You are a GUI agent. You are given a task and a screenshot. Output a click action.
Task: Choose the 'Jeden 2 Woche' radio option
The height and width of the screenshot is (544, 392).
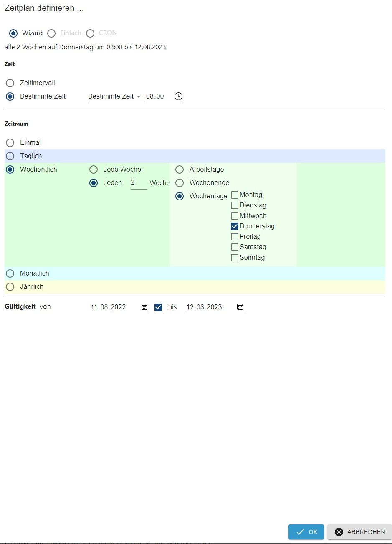(94, 183)
